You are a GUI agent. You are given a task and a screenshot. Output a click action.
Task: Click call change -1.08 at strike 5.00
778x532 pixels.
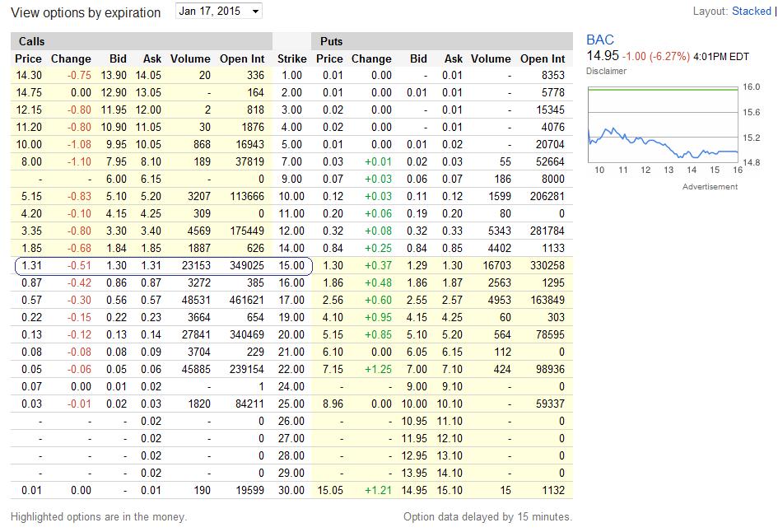[79, 144]
